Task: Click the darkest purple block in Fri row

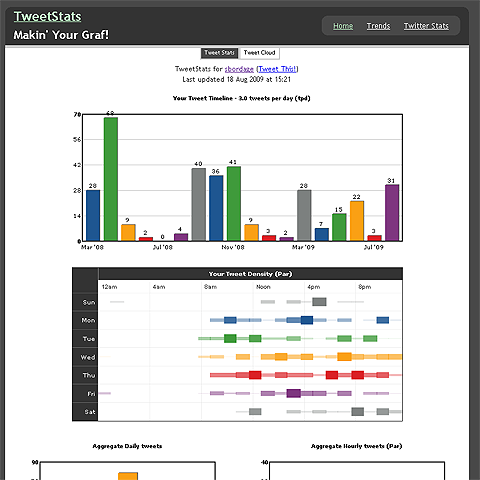Action: [294, 393]
